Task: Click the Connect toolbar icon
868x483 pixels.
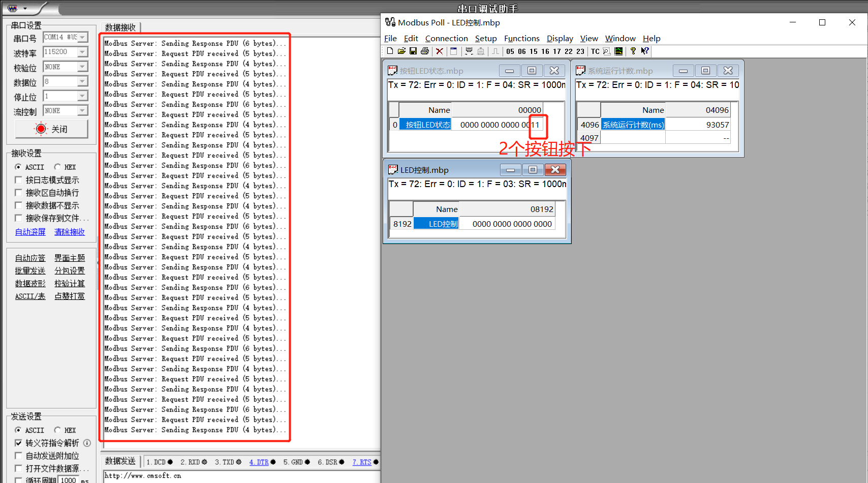Action: pyautogui.click(x=469, y=51)
